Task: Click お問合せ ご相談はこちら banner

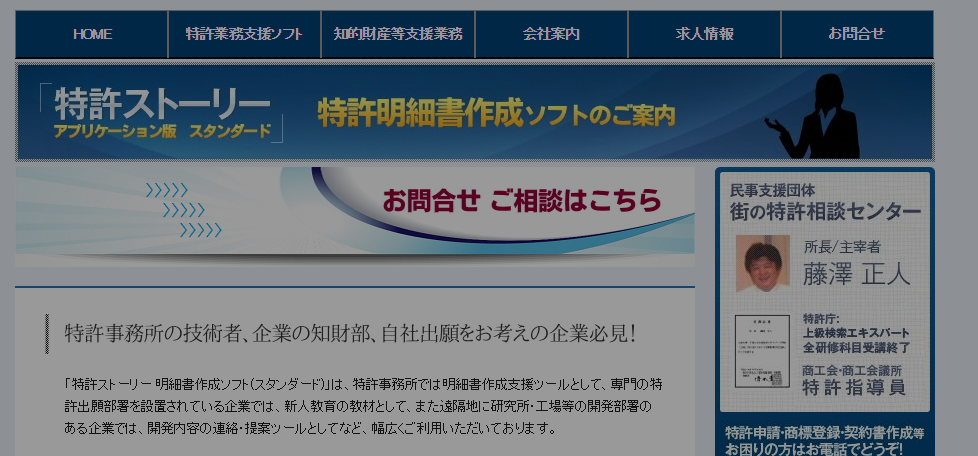Action: click(x=355, y=216)
